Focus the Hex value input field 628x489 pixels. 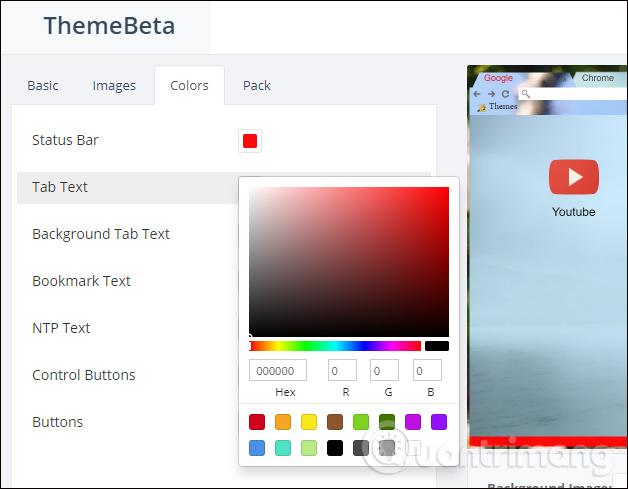click(x=278, y=370)
